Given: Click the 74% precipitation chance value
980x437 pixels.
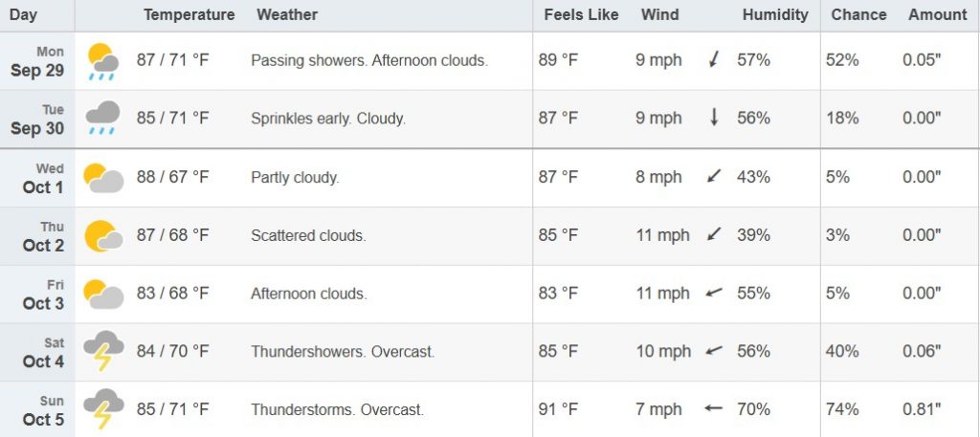Looking at the screenshot, I should click(842, 409).
